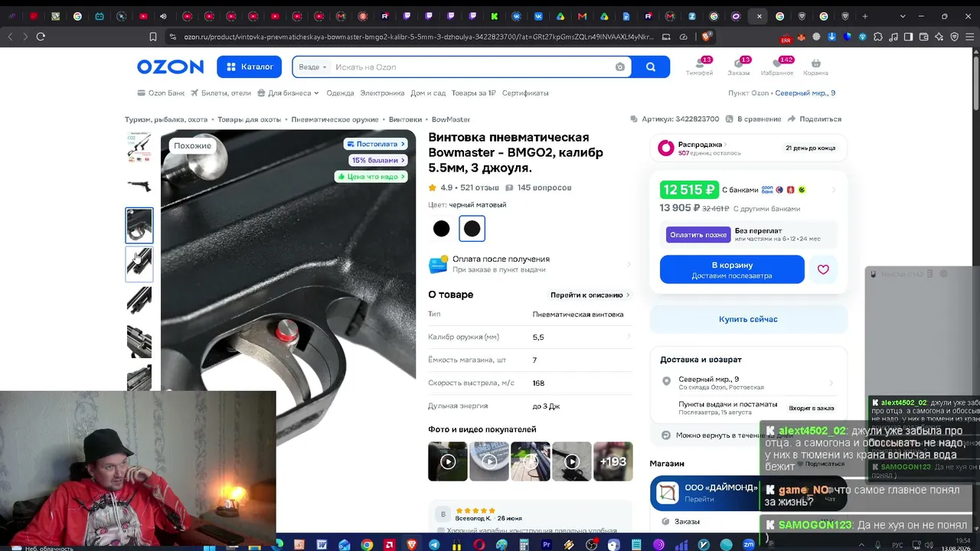This screenshot has width=980, height=551.
Task: Click the Купить сейчас button
Action: pos(749,319)
